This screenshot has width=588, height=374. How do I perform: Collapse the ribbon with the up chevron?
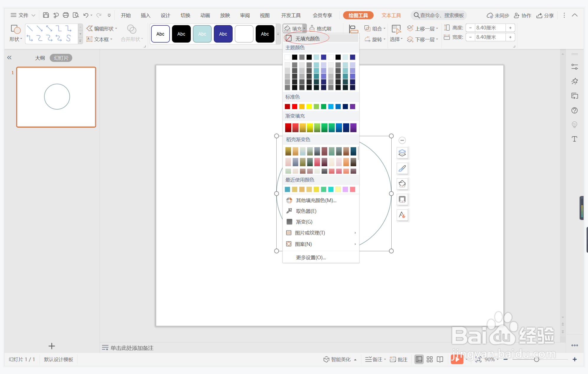tap(575, 15)
